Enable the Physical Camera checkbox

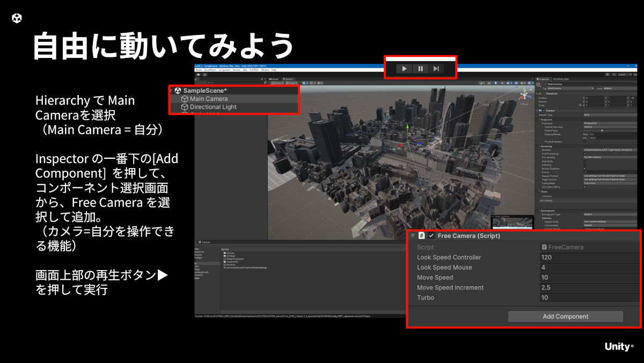[585, 142]
